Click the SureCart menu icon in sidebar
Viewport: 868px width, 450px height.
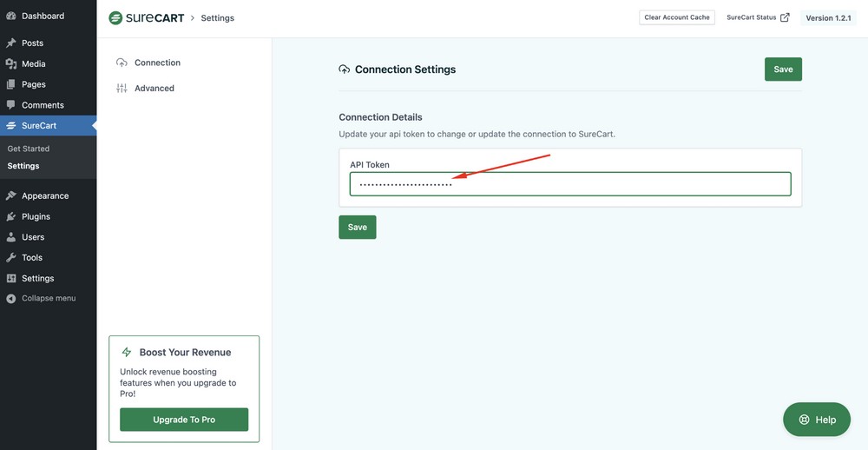11,126
